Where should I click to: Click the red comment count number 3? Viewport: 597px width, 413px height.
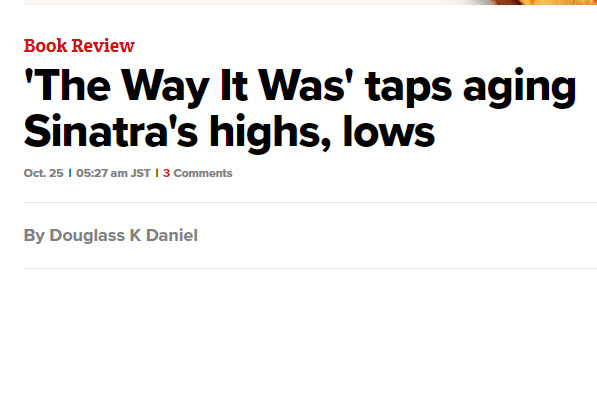click(166, 173)
